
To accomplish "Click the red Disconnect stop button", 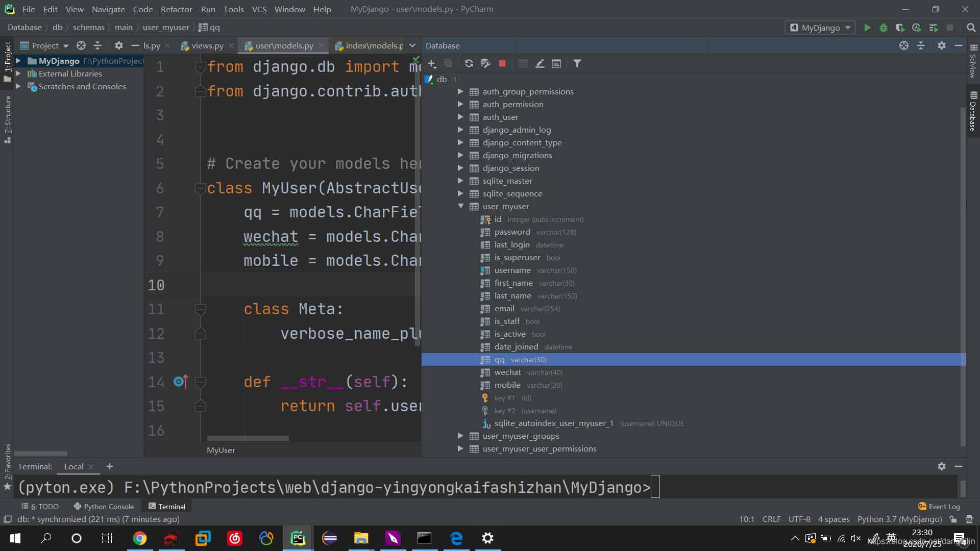I will click(x=502, y=63).
